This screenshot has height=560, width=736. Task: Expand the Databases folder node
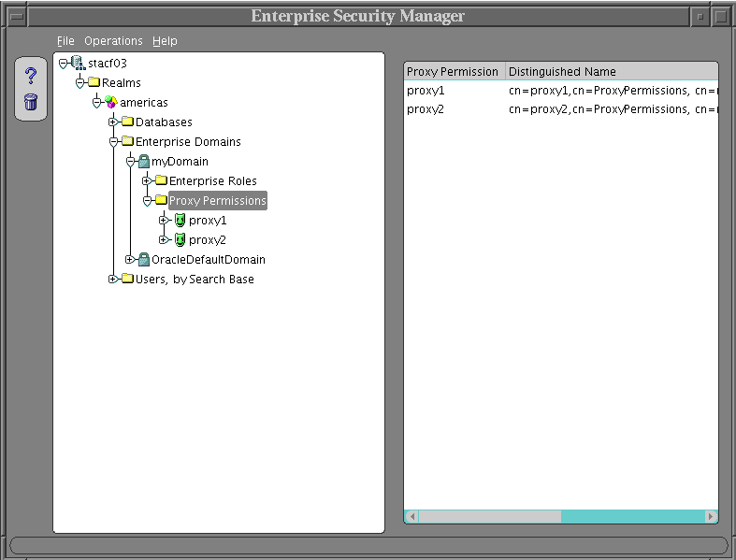click(x=113, y=122)
